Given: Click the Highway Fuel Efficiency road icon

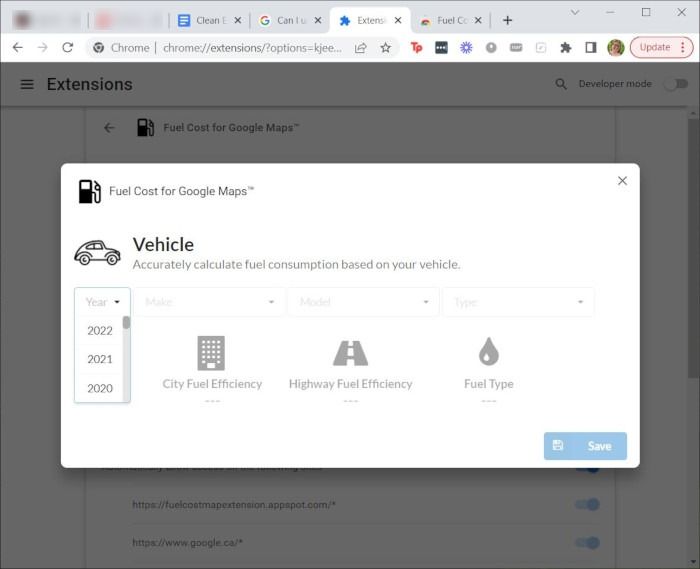Looking at the screenshot, I should click(x=350, y=353).
